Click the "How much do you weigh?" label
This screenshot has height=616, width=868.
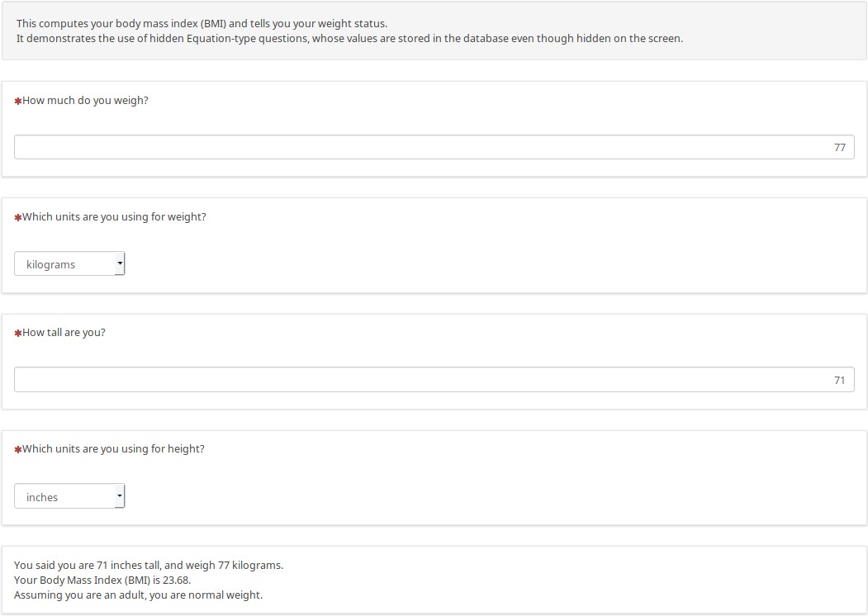tap(85, 101)
